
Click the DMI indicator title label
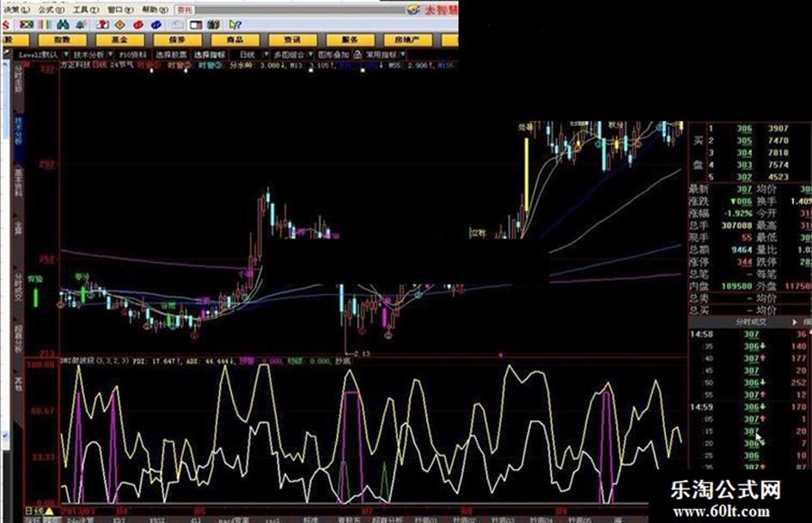95,361
